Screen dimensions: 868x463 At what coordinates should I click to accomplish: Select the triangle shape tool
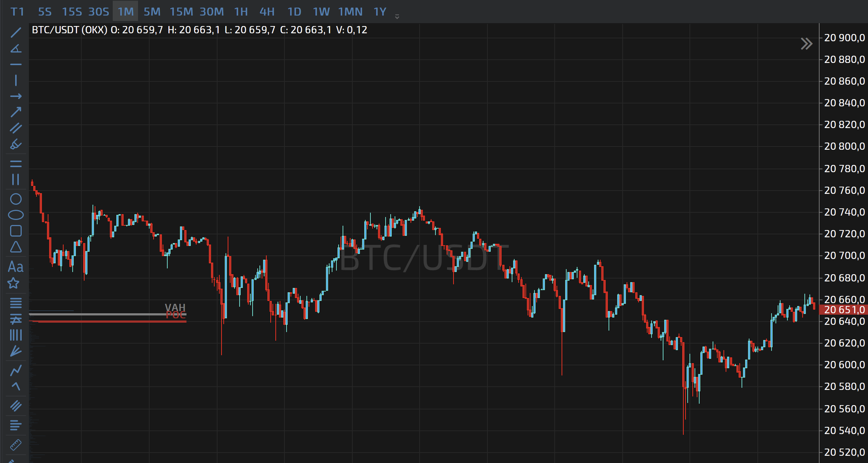point(16,247)
